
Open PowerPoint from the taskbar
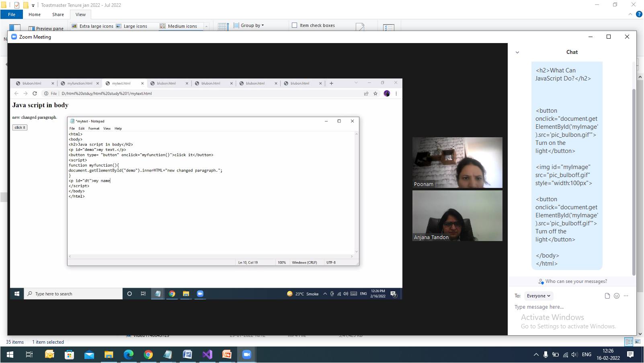[227, 355]
